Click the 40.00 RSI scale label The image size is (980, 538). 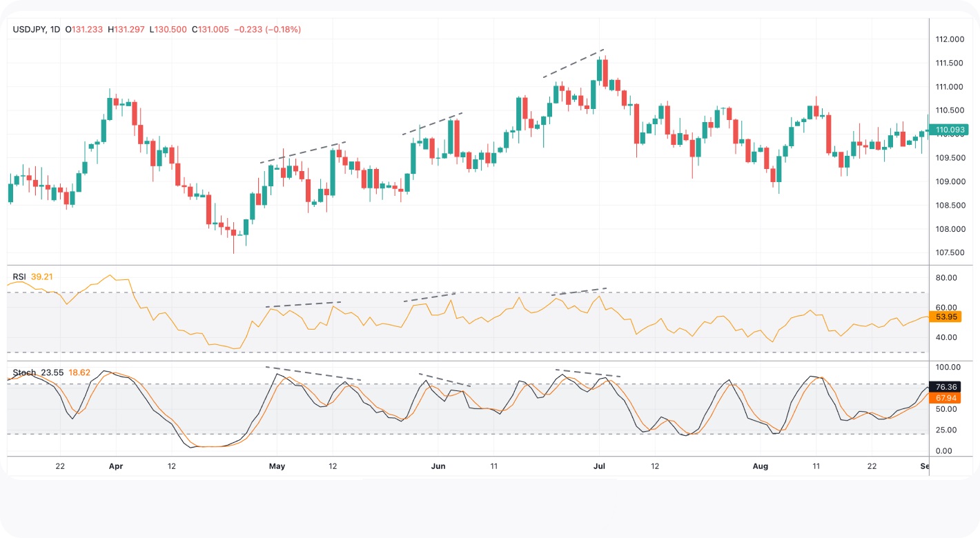946,337
